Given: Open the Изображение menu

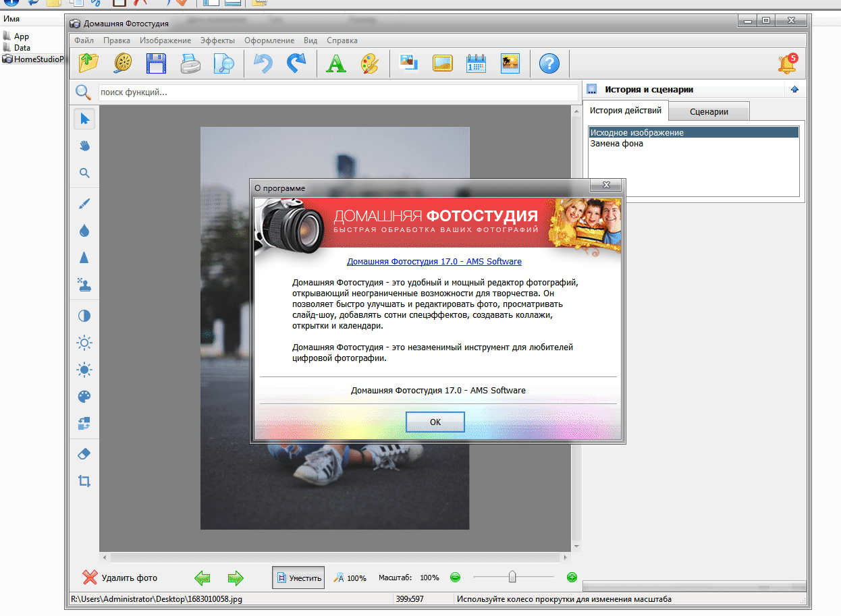Looking at the screenshot, I should click(x=165, y=40).
